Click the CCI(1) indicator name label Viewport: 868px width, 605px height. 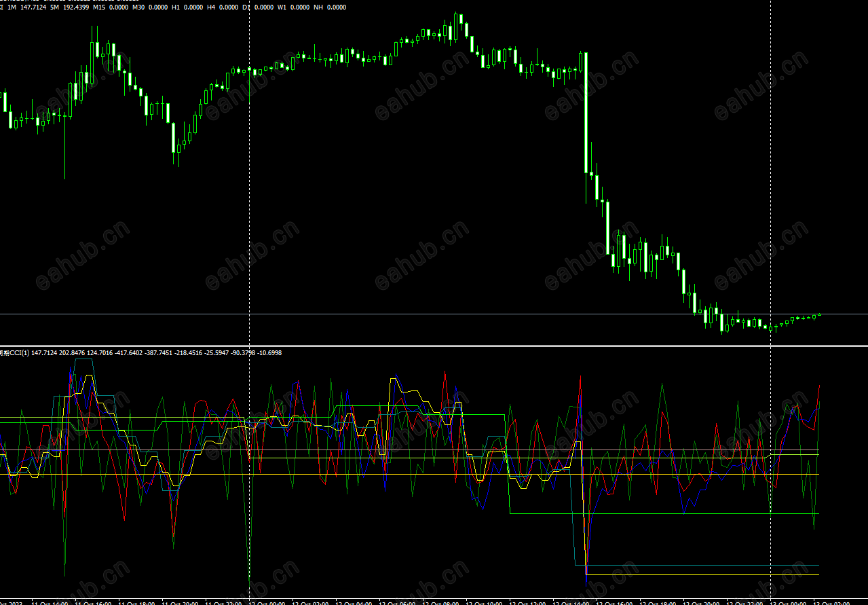[15, 353]
